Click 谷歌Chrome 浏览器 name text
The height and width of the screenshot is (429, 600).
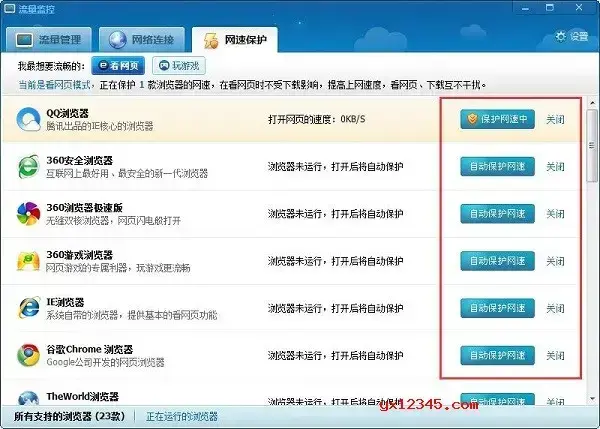tap(90, 349)
